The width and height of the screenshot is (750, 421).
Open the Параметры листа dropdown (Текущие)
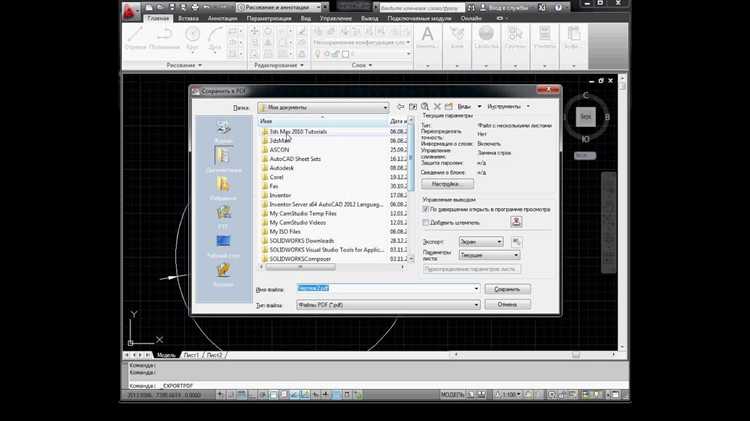point(489,255)
